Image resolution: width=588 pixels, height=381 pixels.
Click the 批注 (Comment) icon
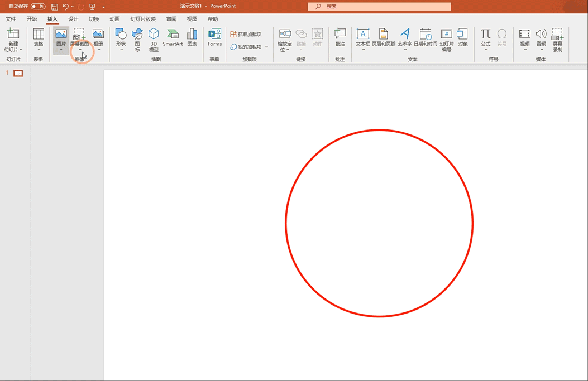340,38
